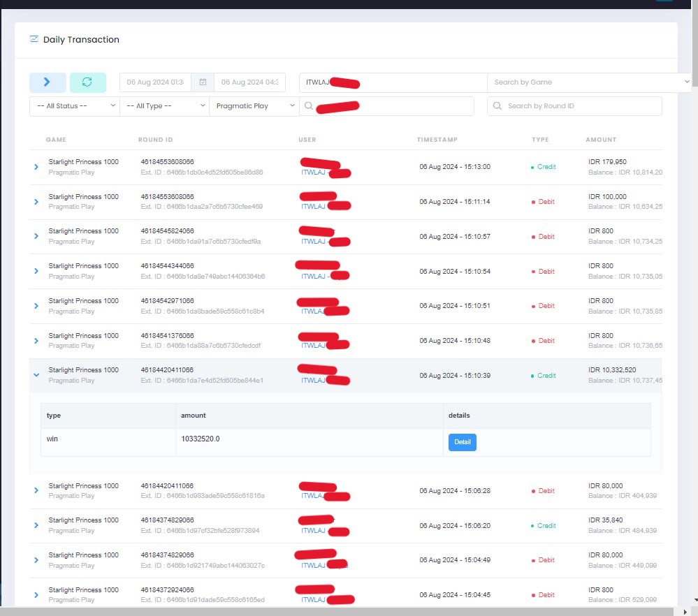The height and width of the screenshot is (616, 698).
Task: Open the Search by Game dropdown
Action: 588,82
